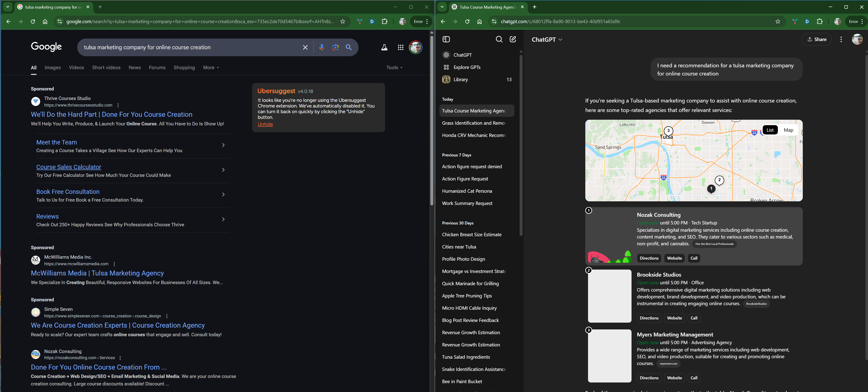Select the Images search tab

pos(53,68)
